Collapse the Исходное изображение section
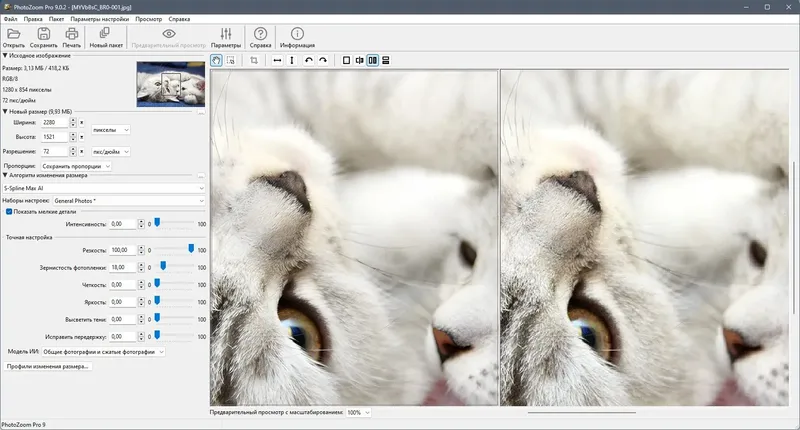Screen dimensions: 800x430 (x=4, y=56)
